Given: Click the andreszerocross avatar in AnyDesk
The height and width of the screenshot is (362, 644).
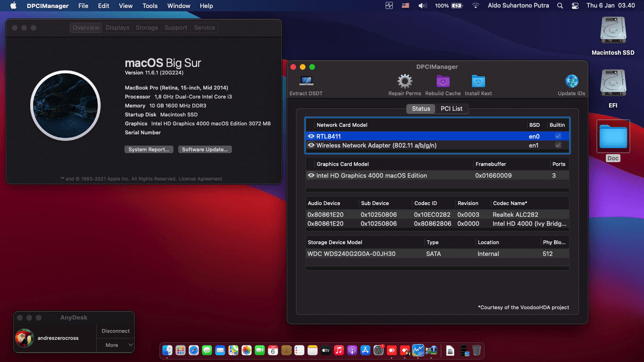Looking at the screenshot, I should tap(25, 338).
